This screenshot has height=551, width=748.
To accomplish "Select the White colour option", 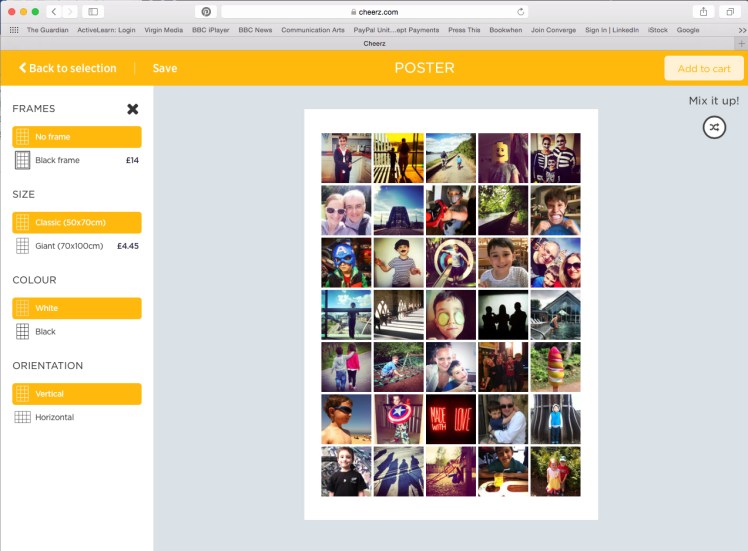I will point(77,308).
